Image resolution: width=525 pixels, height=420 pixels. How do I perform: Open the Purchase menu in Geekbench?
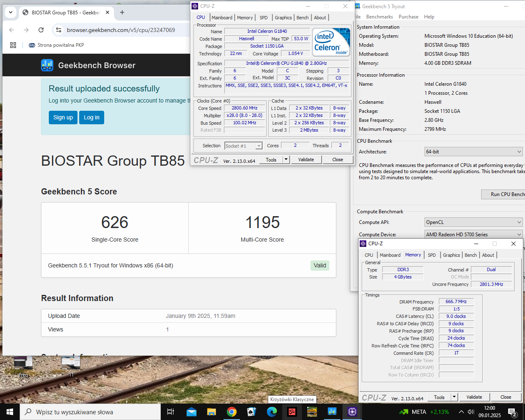click(409, 17)
